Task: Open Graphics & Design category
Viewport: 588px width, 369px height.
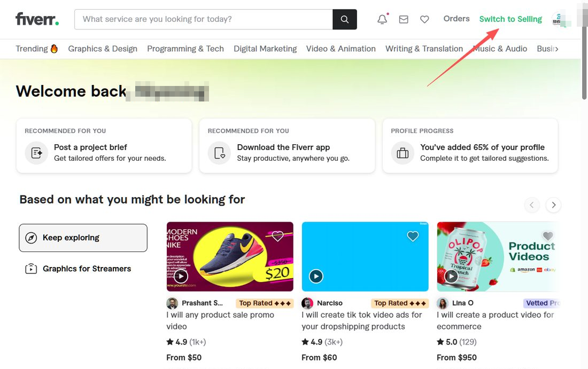Action: click(103, 49)
